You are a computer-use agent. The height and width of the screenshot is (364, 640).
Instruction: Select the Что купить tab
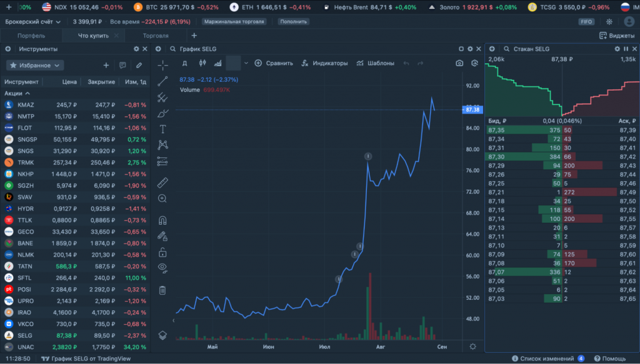click(x=94, y=36)
